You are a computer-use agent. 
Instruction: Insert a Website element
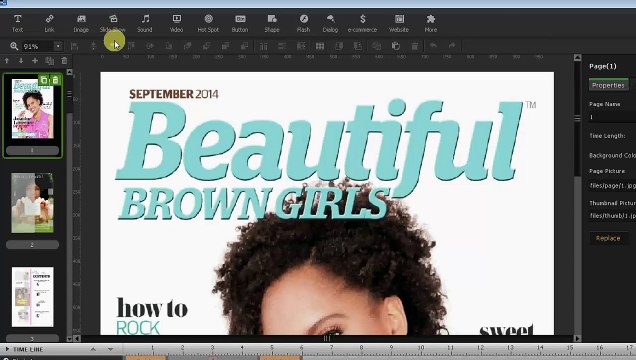point(399,24)
